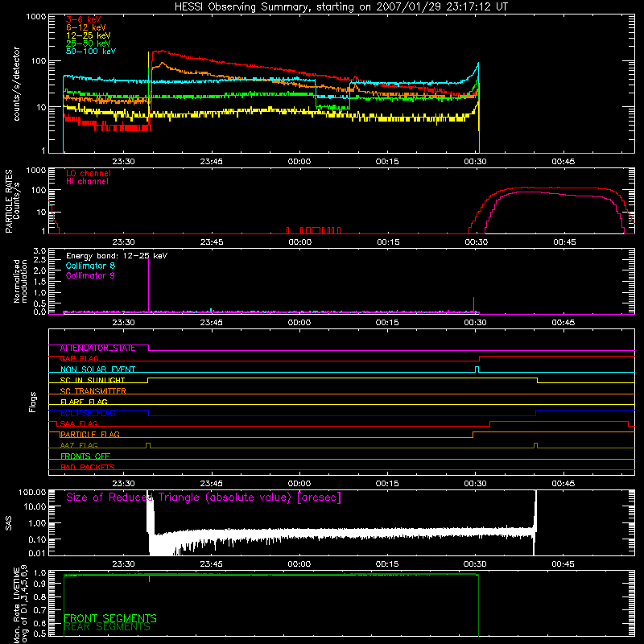Click the 00:45 tick under the SAS plot
The height and width of the screenshot is (644, 644).
(563, 564)
